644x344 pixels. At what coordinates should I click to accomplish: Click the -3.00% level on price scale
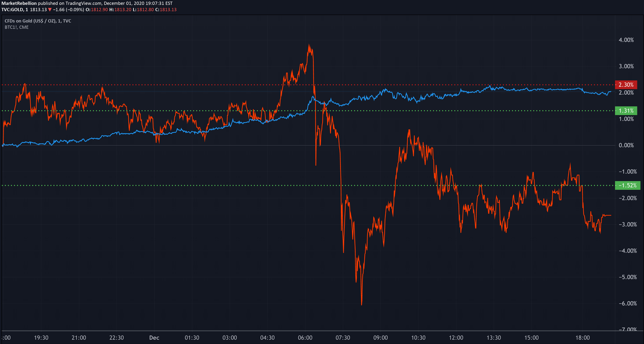tap(628, 224)
